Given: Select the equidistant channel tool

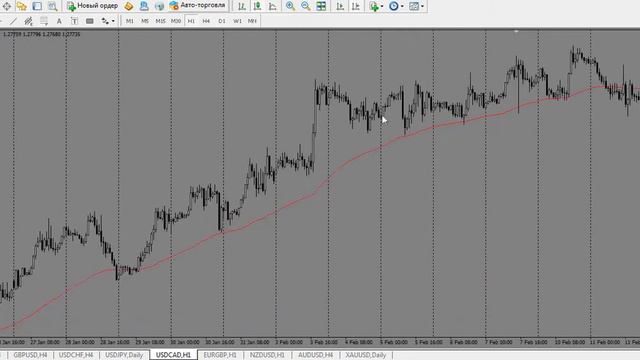Looking at the screenshot, I should [x=29, y=21].
